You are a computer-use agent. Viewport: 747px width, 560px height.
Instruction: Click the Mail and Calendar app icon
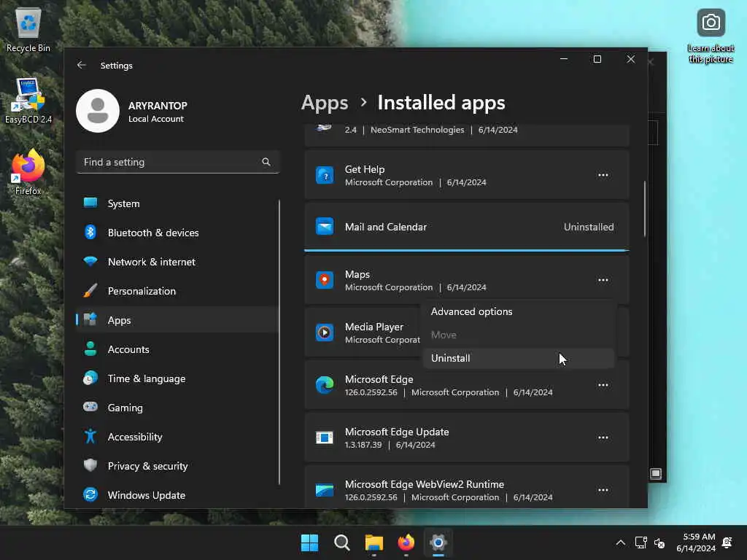(325, 227)
